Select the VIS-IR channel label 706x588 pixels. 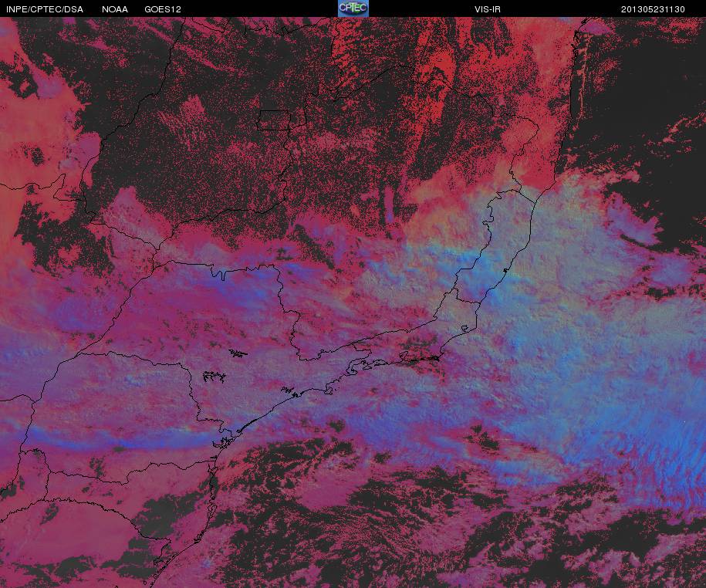click(x=488, y=9)
